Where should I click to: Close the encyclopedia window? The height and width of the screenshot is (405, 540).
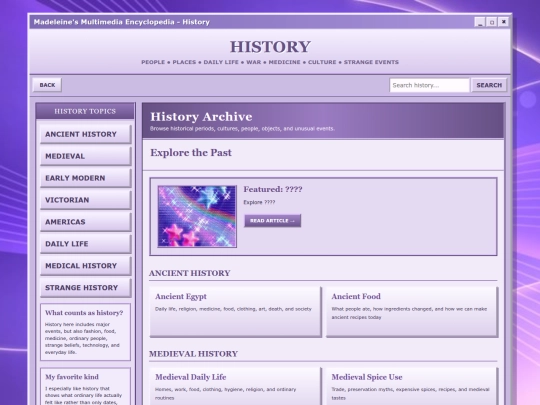(x=503, y=22)
